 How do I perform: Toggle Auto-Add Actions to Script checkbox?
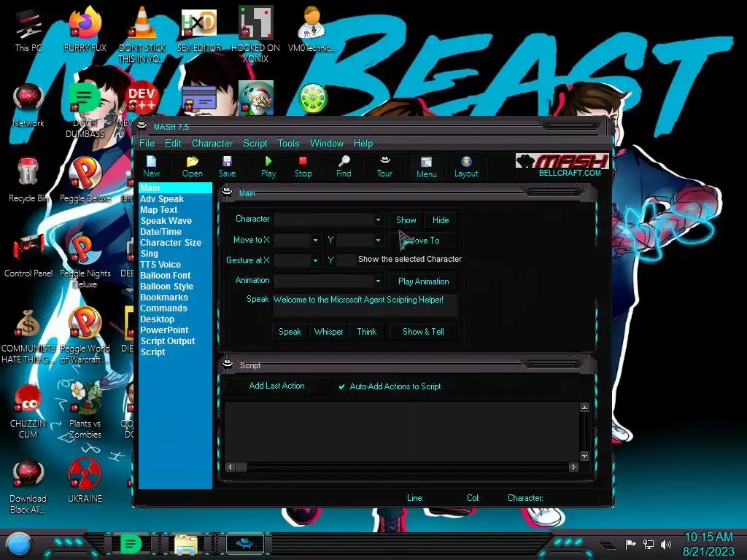point(341,386)
